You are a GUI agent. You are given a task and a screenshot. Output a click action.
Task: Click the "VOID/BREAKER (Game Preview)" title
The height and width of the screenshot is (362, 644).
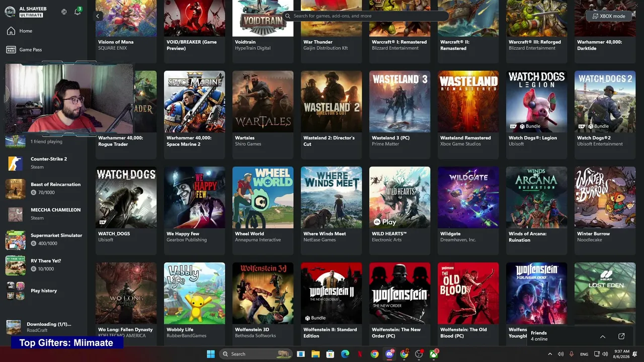click(x=192, y=45)
